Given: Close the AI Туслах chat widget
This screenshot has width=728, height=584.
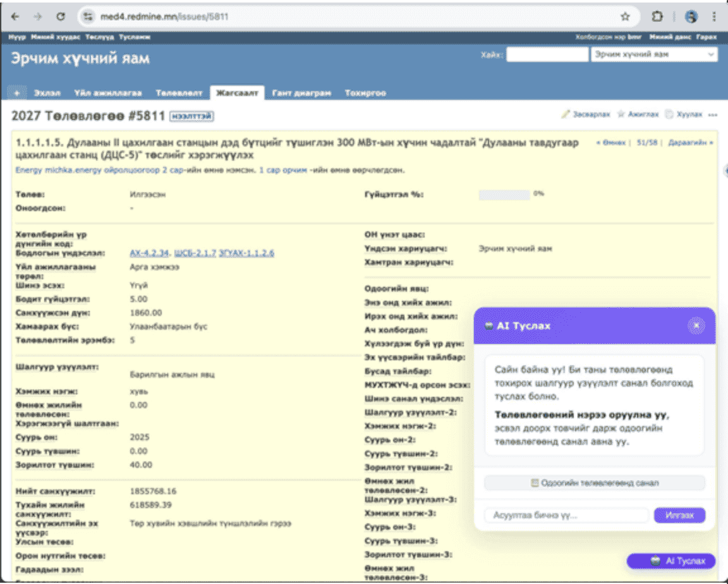Looking at the screenshot, I should coord(696,325).
